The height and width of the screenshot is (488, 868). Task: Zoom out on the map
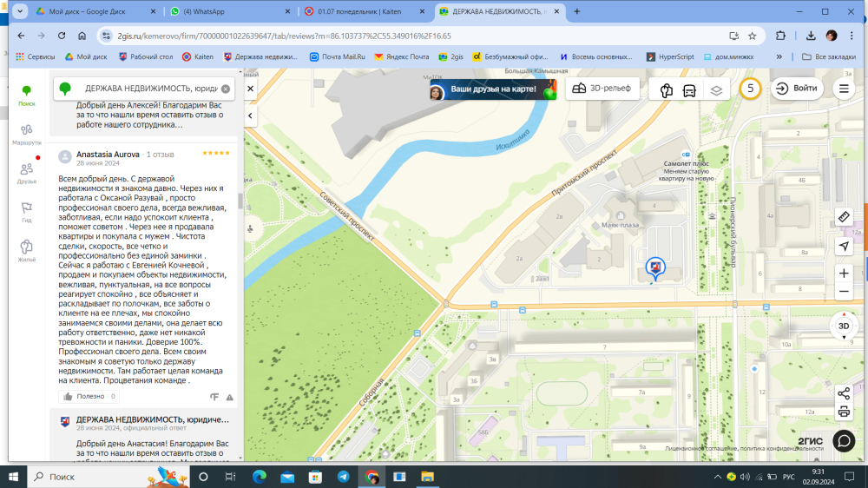[844, 292]
